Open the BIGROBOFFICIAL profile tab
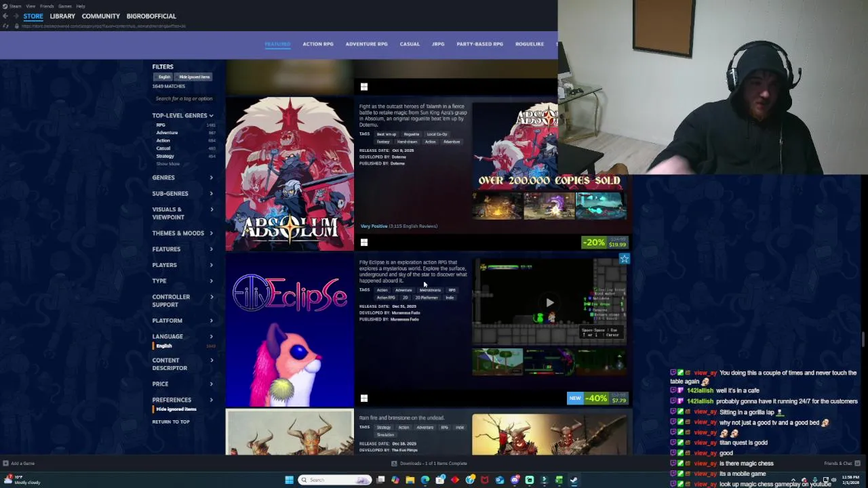The height and width of the screenshot is (488, 868). (151, 16)
